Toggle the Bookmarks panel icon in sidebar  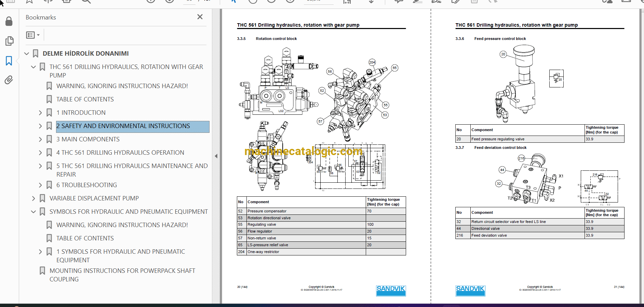click(x=9, y=61)
